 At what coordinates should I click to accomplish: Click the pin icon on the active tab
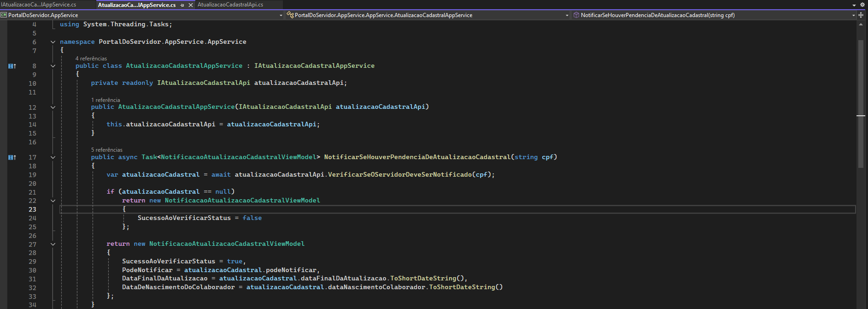(x=182, y=5)
